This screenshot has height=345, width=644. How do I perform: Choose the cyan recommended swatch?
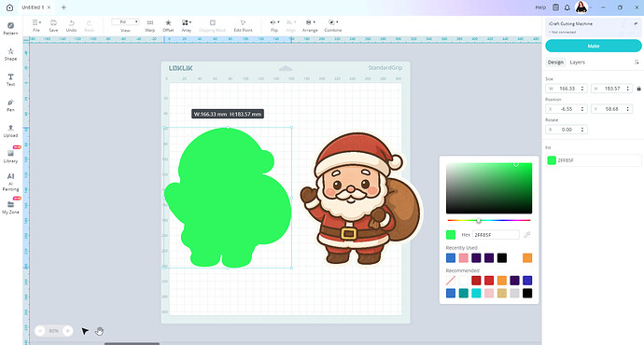tap(476, 294)
